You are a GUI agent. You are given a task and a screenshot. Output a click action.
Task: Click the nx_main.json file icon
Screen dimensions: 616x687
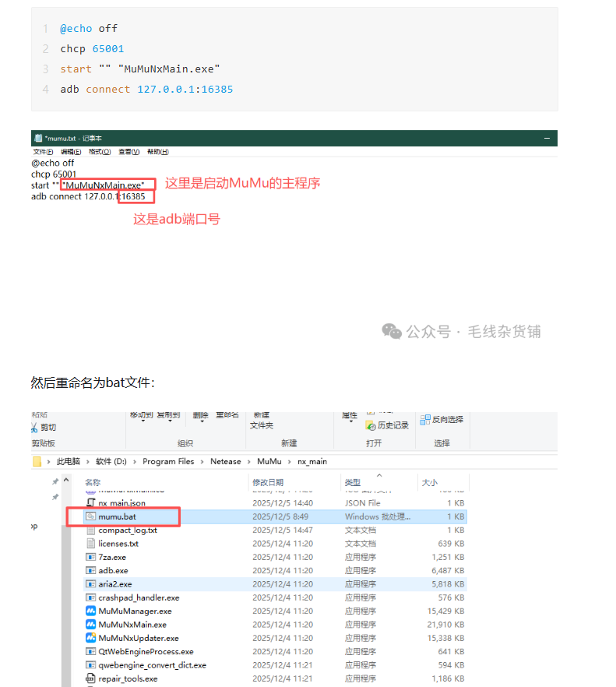[90, 502]
